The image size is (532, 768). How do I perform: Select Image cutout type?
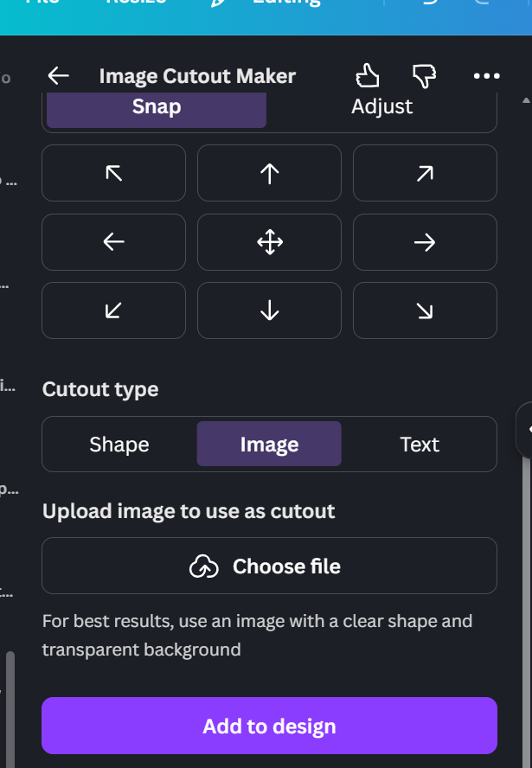[269, 445]
